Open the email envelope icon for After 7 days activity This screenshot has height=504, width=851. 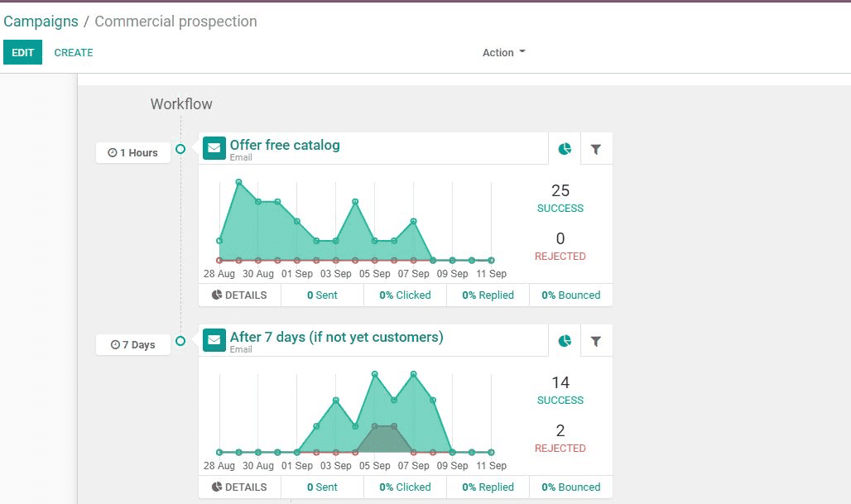[x=214, y=340]
